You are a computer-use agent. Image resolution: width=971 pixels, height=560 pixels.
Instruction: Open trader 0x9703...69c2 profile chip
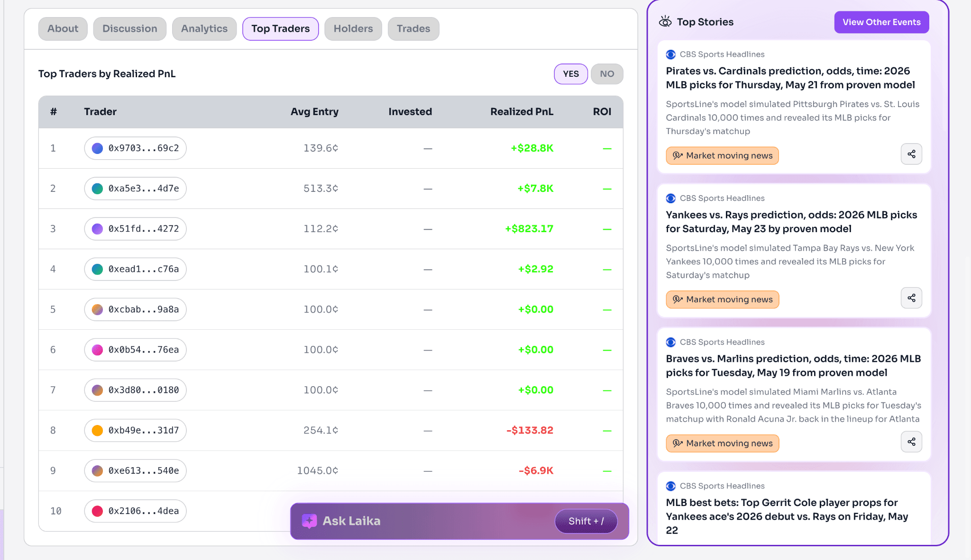(x=135, y=148)
